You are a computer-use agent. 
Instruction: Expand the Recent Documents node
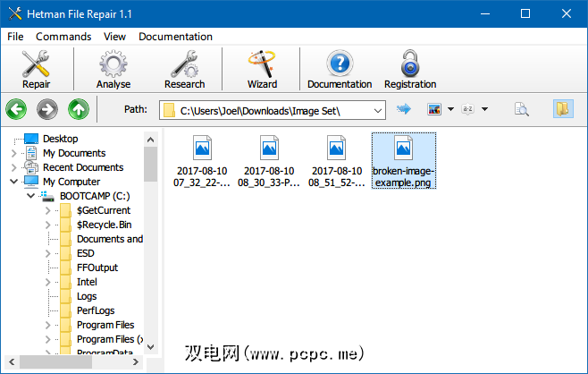14,167
